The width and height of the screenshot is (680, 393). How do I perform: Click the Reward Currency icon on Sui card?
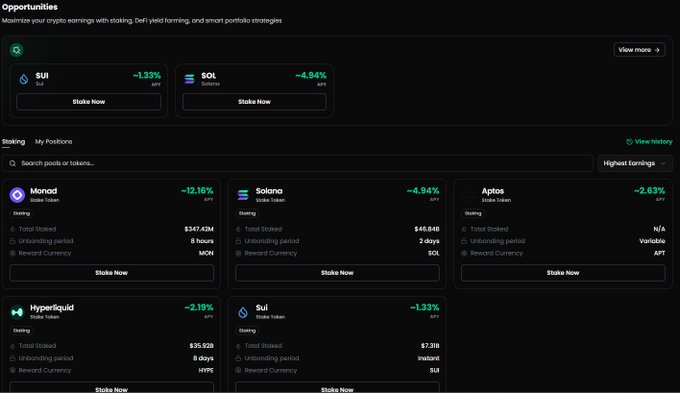(238, 370)
